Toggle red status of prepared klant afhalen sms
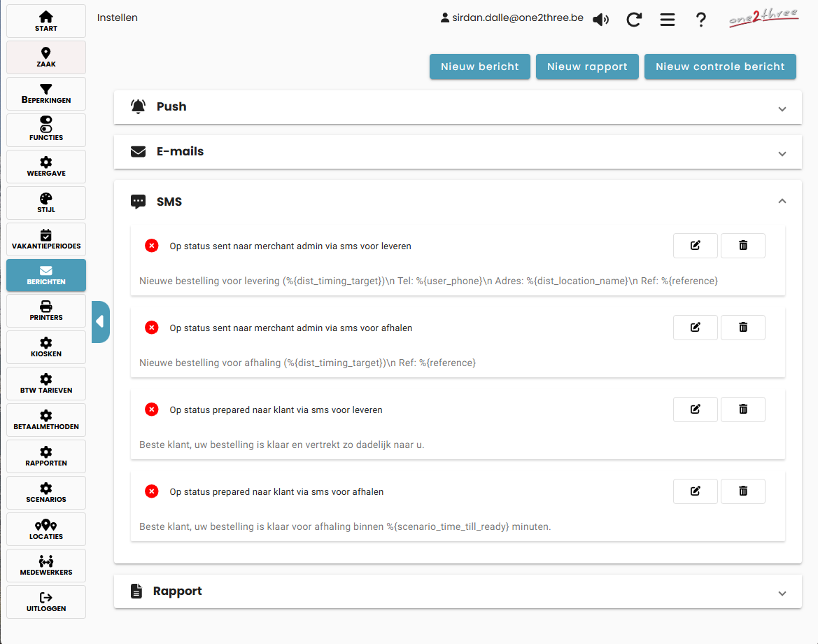818x644 pixels. coord(152,491)
